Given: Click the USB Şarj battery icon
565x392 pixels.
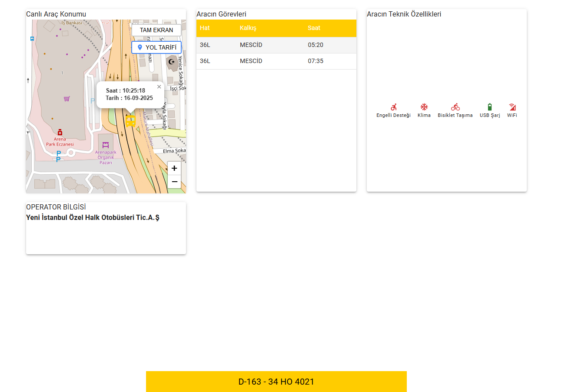Looking at the screenshot, I should click(x=490, y=107).
